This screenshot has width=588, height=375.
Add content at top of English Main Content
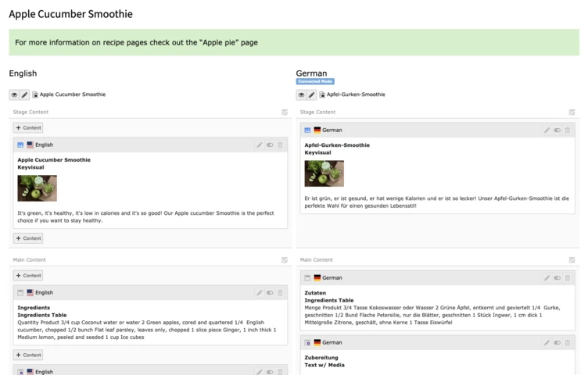pos(28,275)
